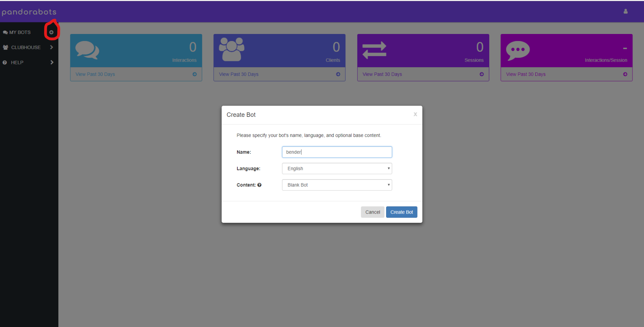Select My Bots in the sidebar
Viewport: 644px width, 327px height.
pyautogui.click(x=20, y=32)
